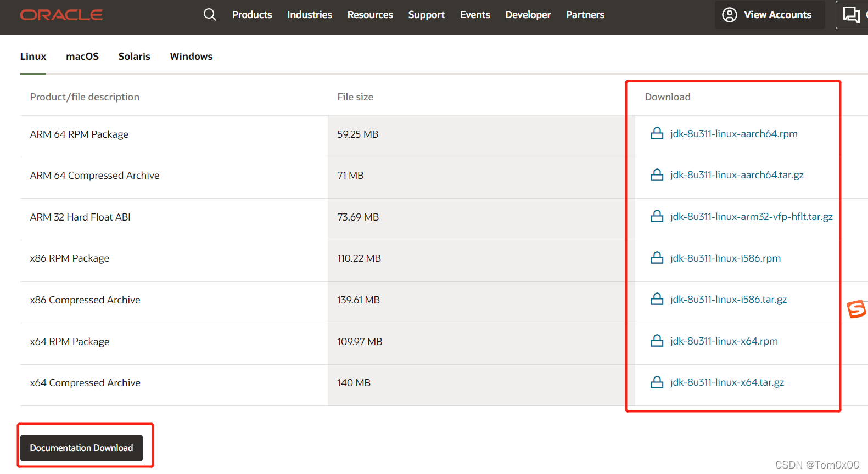Open the Partners menu
Viewport: 868px width, 474px height.
pos(585,15)
